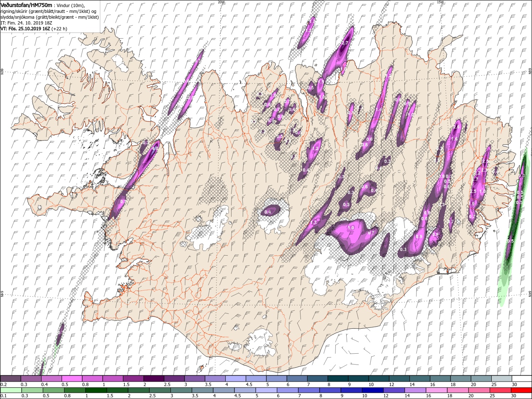The image size is (532, 399).
Task: Pick the rain scale swatch between 14 and 16
Action: coord(415,390)
